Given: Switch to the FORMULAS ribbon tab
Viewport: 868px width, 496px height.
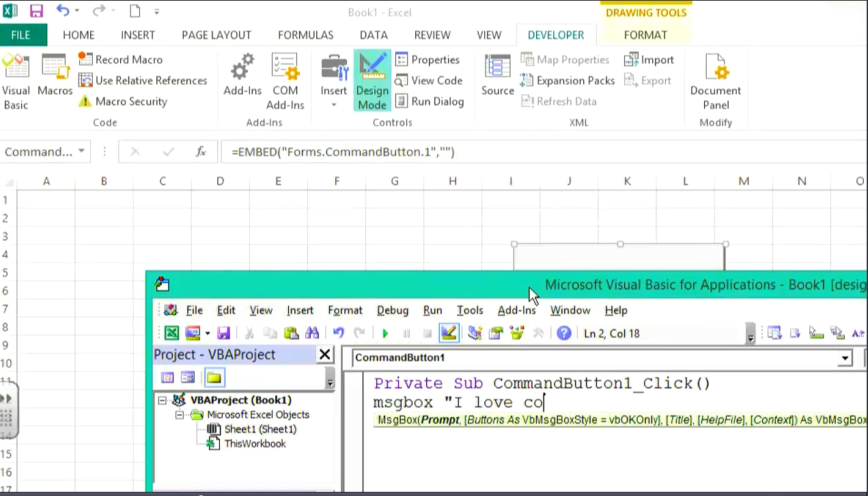Looking at the screenshot, I should coord(305,35).
